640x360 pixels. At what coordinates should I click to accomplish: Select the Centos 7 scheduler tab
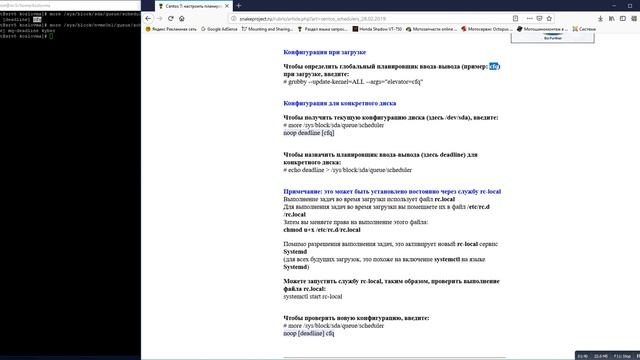pos(193,6)
